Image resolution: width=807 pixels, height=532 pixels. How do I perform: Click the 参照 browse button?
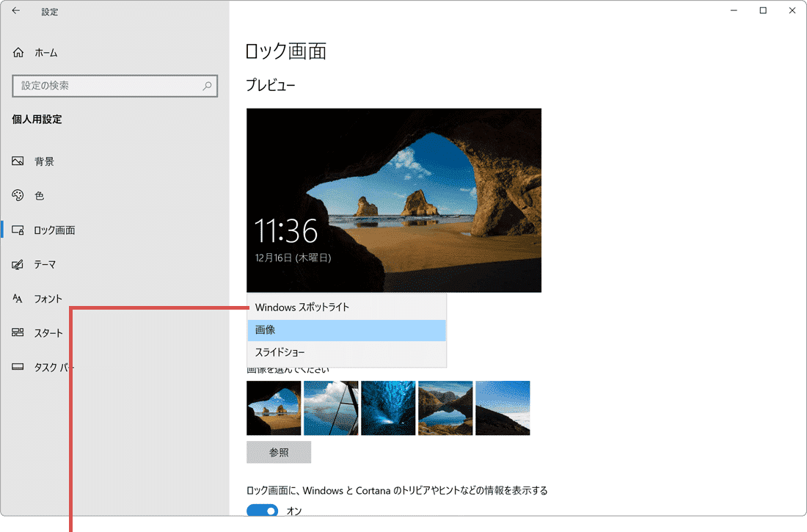click(279, 453)
